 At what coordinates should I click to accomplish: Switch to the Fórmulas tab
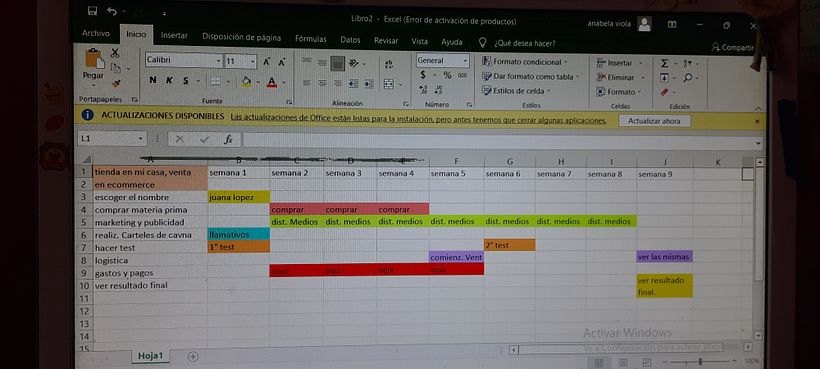coord(311,39)
